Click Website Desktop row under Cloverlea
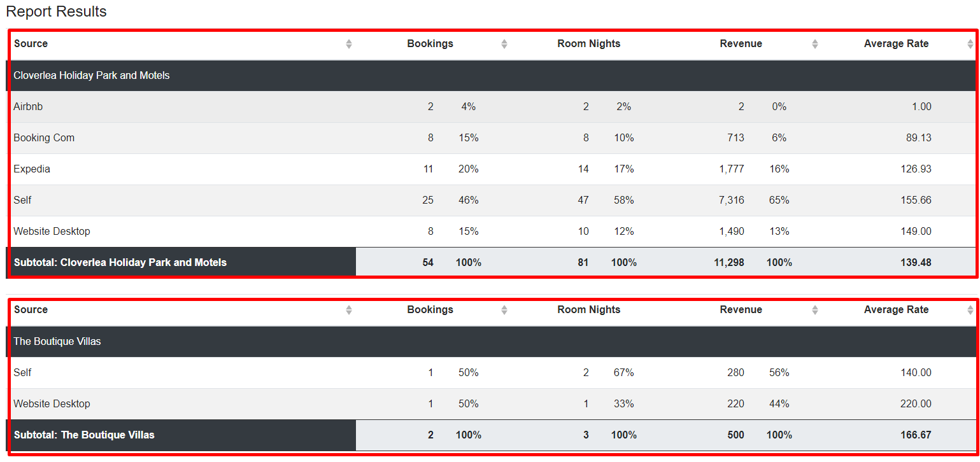This screenshot has width=980, height=462. tap(492, 232)
